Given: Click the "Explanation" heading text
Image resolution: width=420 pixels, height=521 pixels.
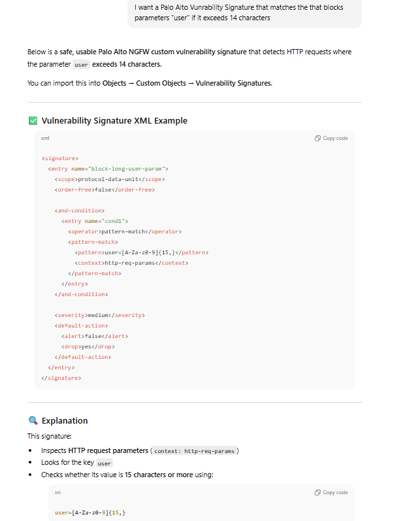Looking at the screenshot, I should [65, 420].
